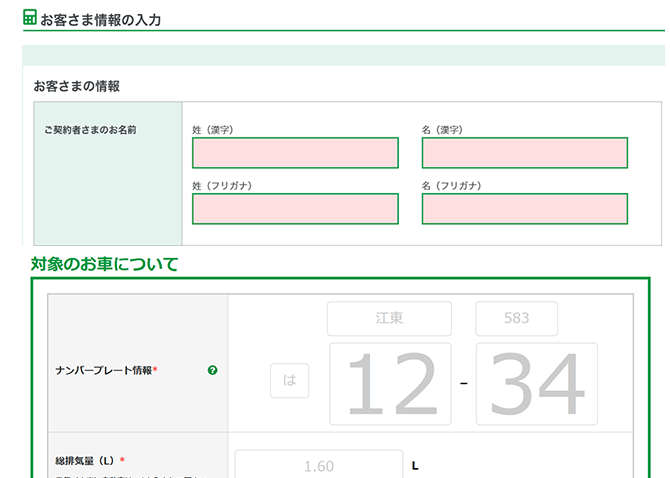Select the 583 classification number field
The width and height of the screenshot is (670, 478).
point(516,319)
